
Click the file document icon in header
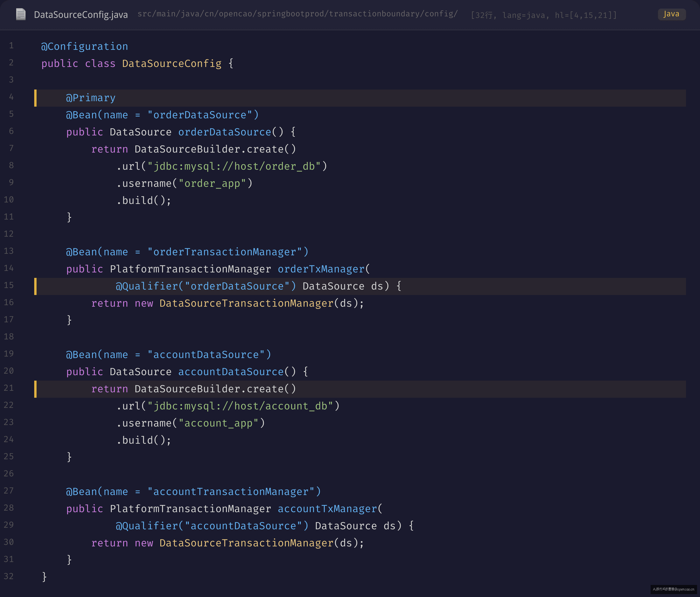pyautogui.click(x=21, y=14)
